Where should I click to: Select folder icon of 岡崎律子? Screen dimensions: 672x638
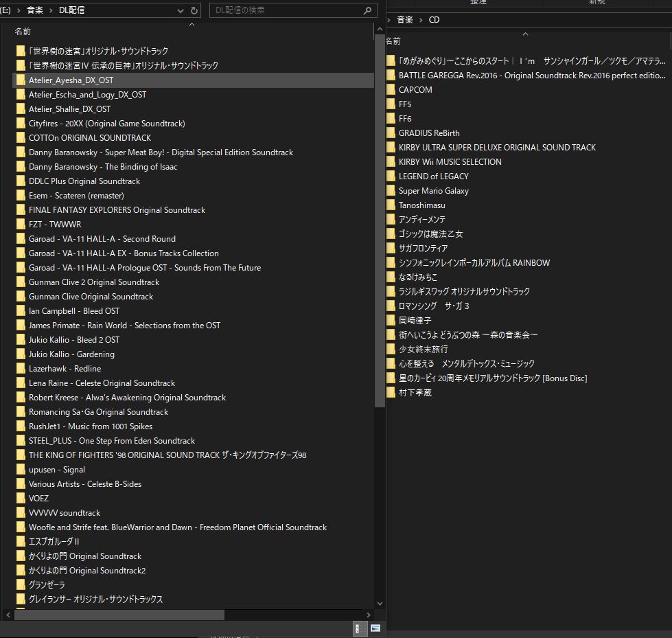[x=391, y=321]
